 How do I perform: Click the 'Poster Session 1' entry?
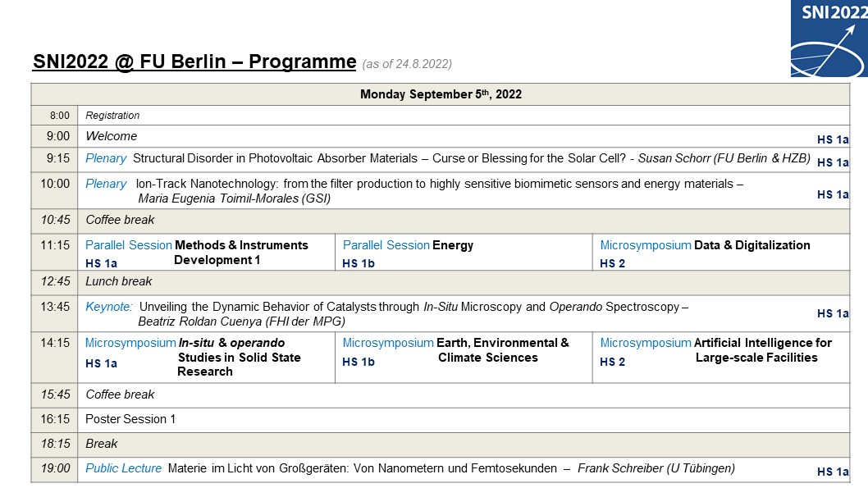[130, 419]
